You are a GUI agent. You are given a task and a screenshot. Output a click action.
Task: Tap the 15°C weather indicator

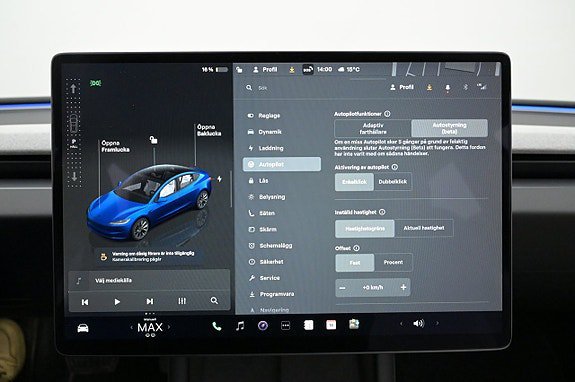(x=349, y=69)
